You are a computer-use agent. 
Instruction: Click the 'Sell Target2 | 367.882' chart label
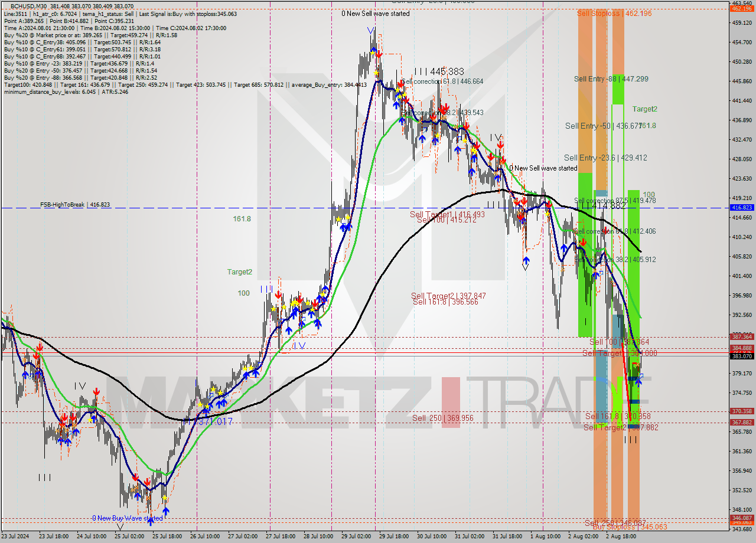click(621, 427)
